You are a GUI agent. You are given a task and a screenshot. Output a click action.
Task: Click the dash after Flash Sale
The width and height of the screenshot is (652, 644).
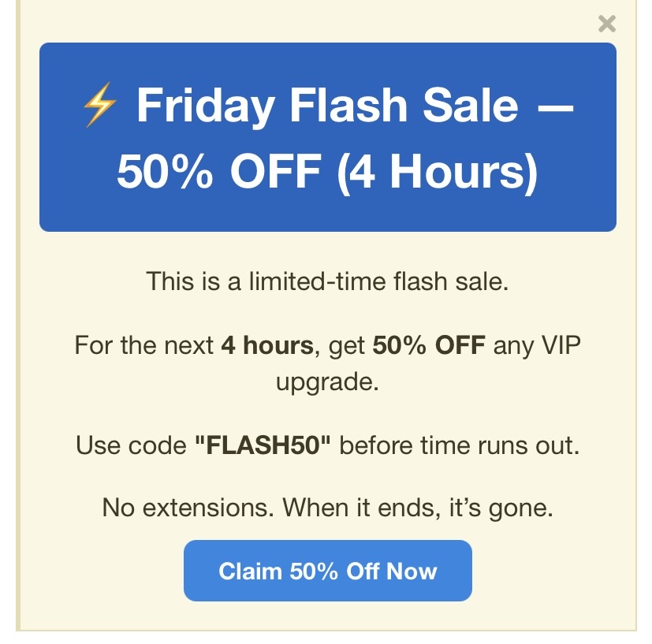click(554, 106)
